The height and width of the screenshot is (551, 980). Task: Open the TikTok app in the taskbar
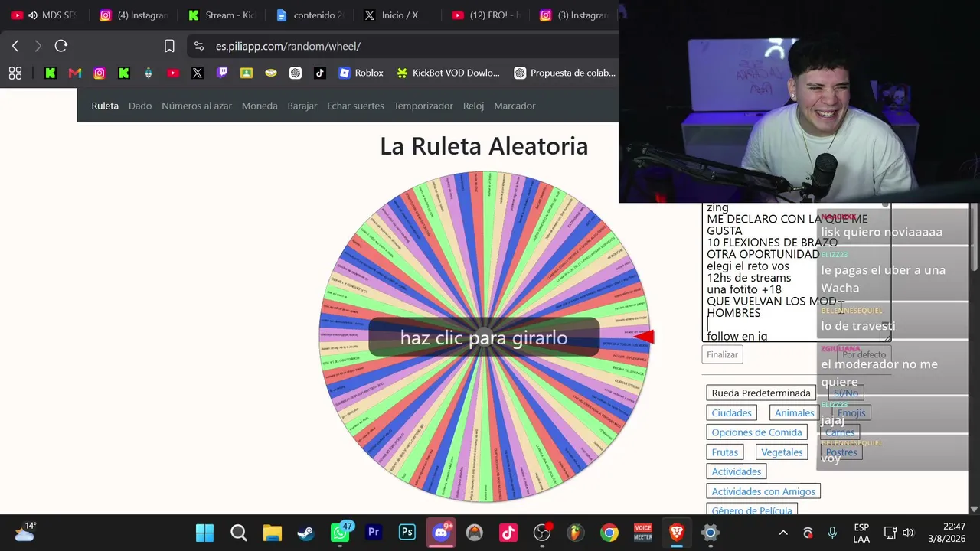tap(508, 533)
